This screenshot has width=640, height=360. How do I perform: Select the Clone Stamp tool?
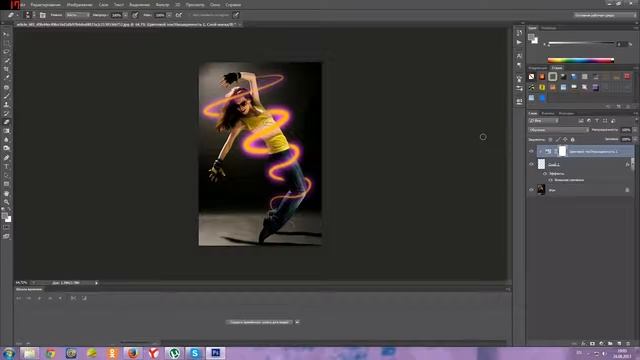click(x=6, y=104)
